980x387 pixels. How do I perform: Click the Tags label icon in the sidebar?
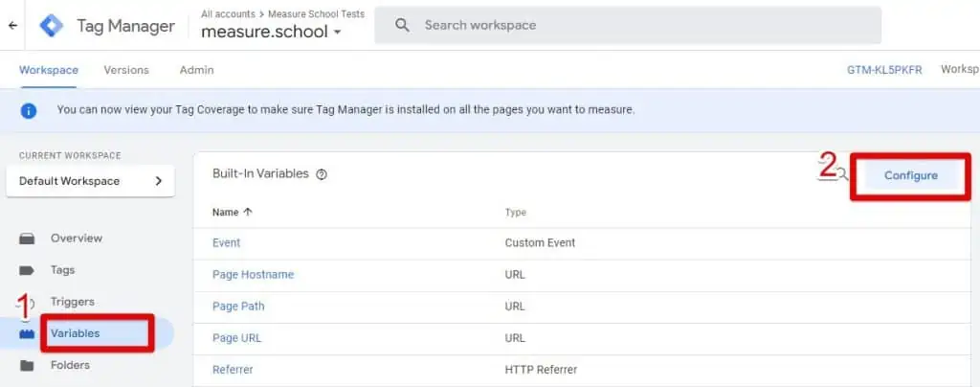(27, 270)
